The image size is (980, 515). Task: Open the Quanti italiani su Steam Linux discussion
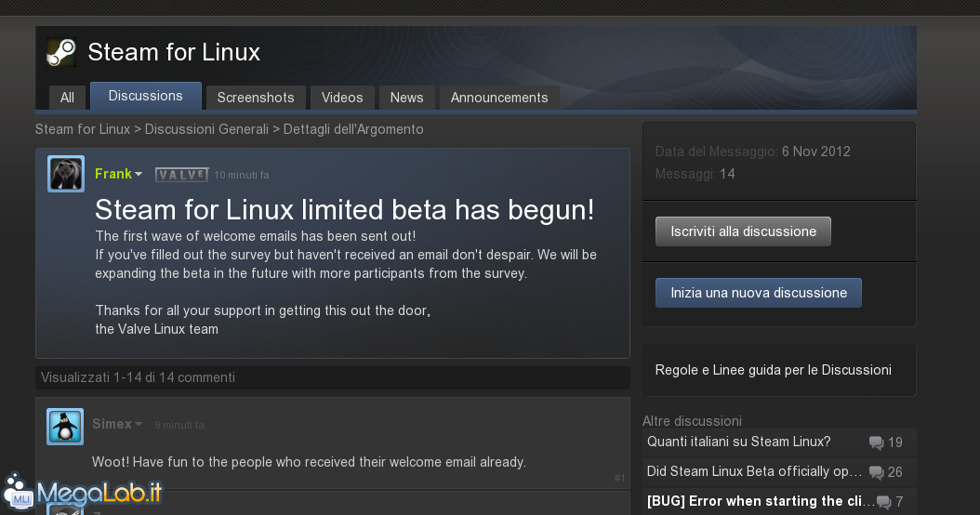tap(739, 442)
